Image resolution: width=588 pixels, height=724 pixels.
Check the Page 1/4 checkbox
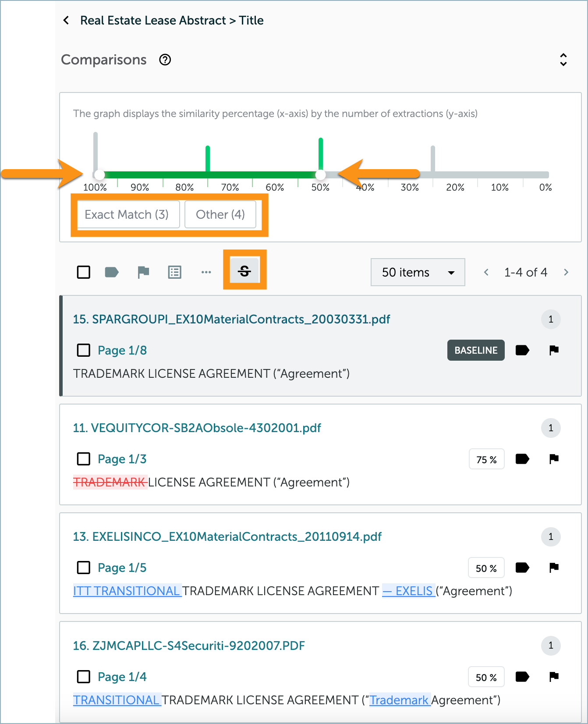(84, 677)
